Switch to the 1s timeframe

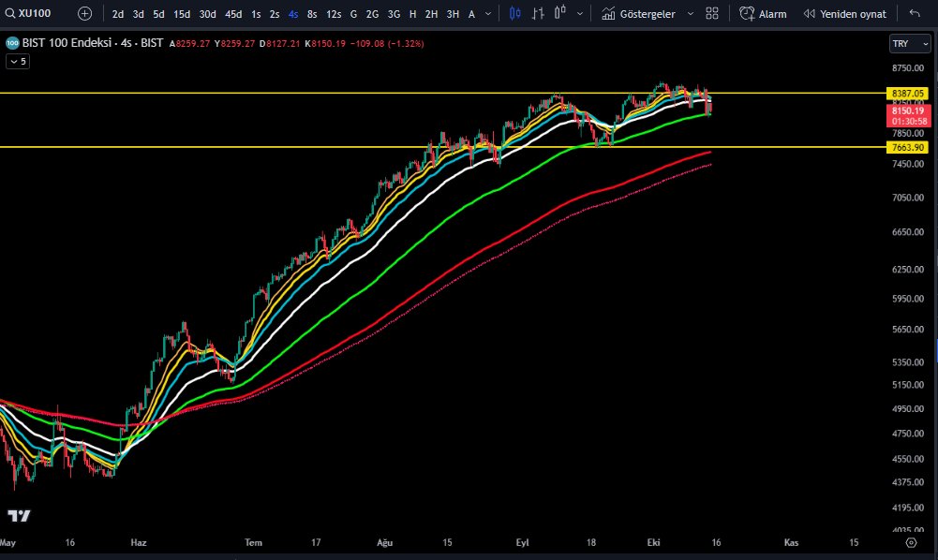(x=256, y=14)
